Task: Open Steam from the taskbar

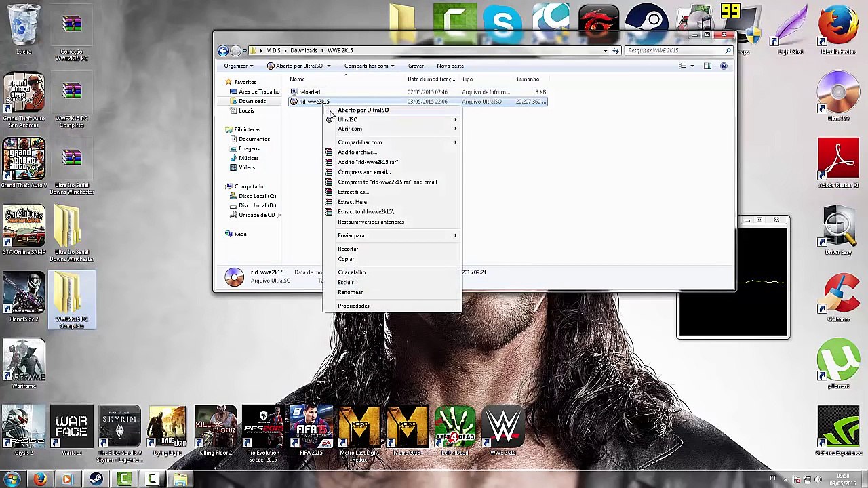Action: pyautogui.click(x=96, y=479)
